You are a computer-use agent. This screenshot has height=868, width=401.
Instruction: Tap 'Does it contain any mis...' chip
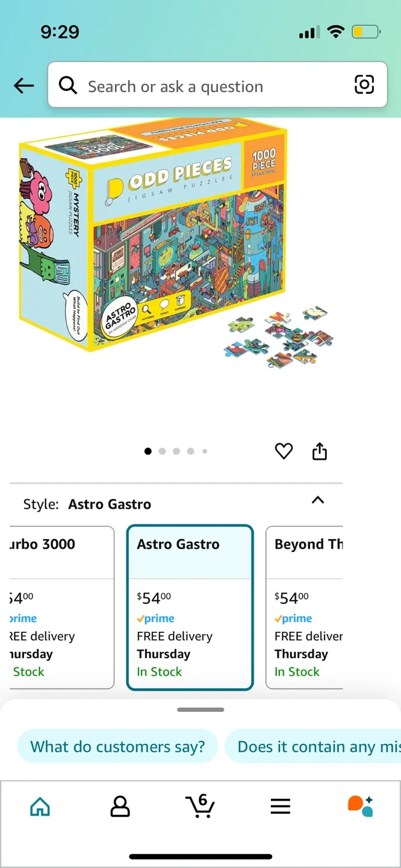coord(316,746)
